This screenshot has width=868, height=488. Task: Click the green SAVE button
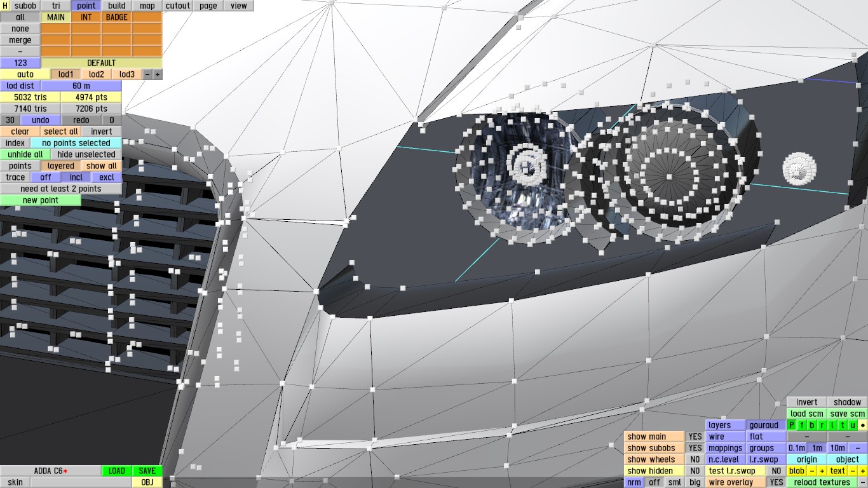[147, 471]
